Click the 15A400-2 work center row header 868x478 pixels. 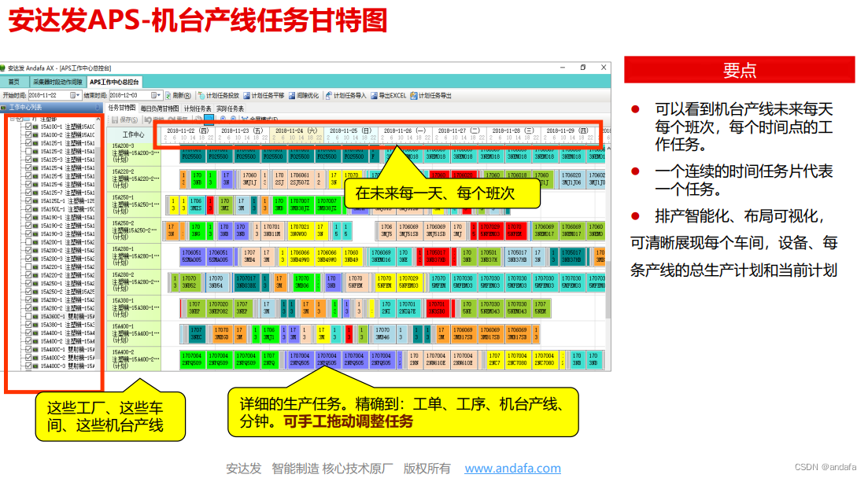click(x=134, y=359)
